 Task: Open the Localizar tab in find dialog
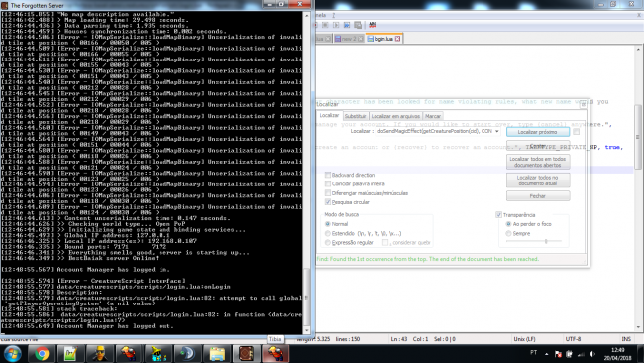329,115
